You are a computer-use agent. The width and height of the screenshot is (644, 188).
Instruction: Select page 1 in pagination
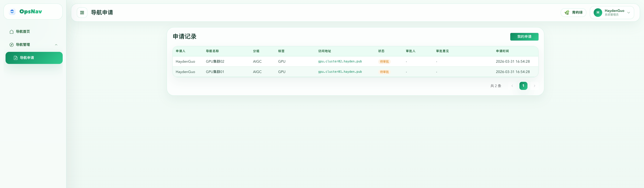(523, 86)
